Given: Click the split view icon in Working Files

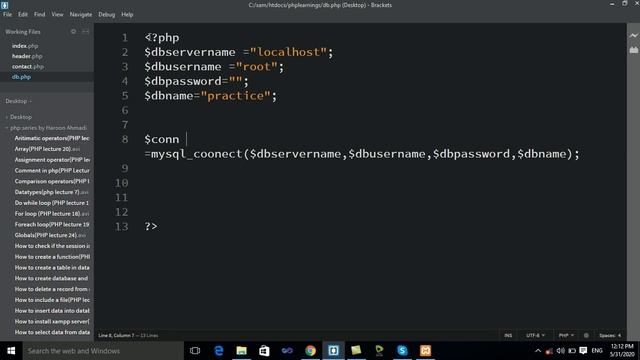Looking at the screenshot, I should (85, 31).
